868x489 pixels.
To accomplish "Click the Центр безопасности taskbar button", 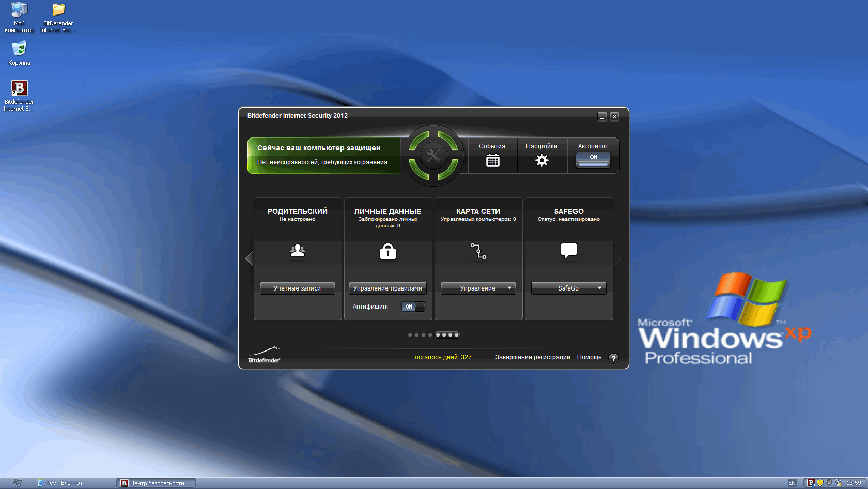I will point(156,483).
